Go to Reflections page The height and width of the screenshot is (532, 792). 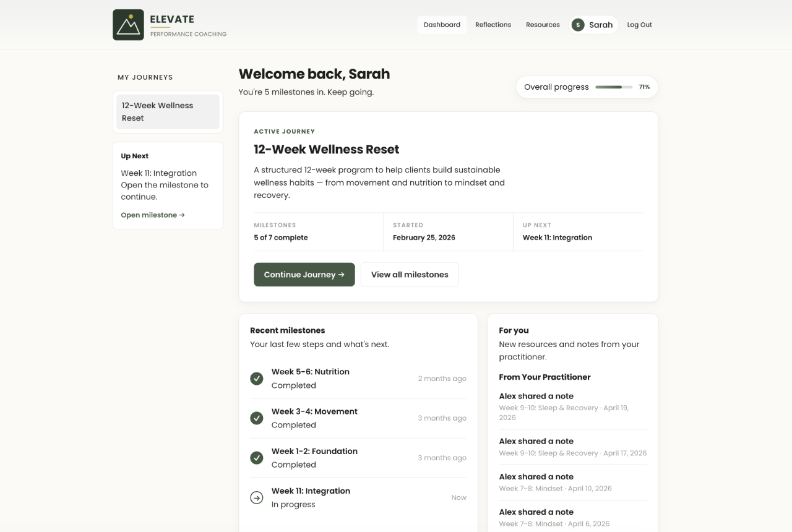click(493, 25)
